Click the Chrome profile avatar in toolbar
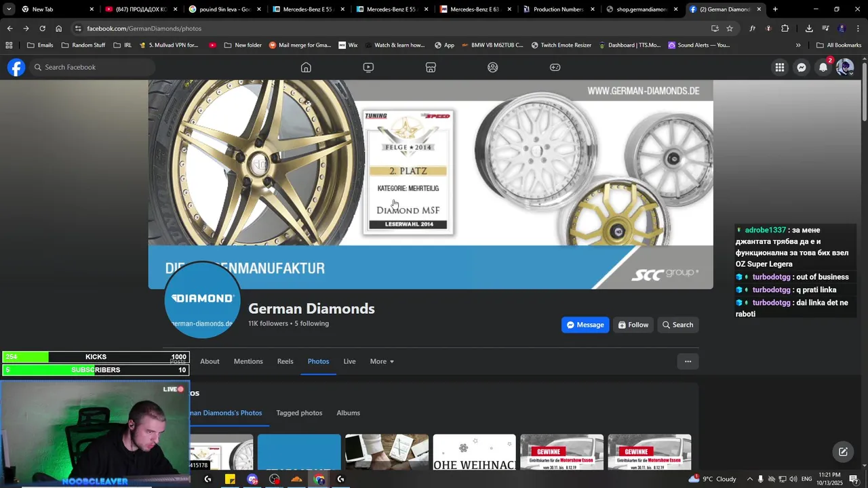 click(842, 28)
